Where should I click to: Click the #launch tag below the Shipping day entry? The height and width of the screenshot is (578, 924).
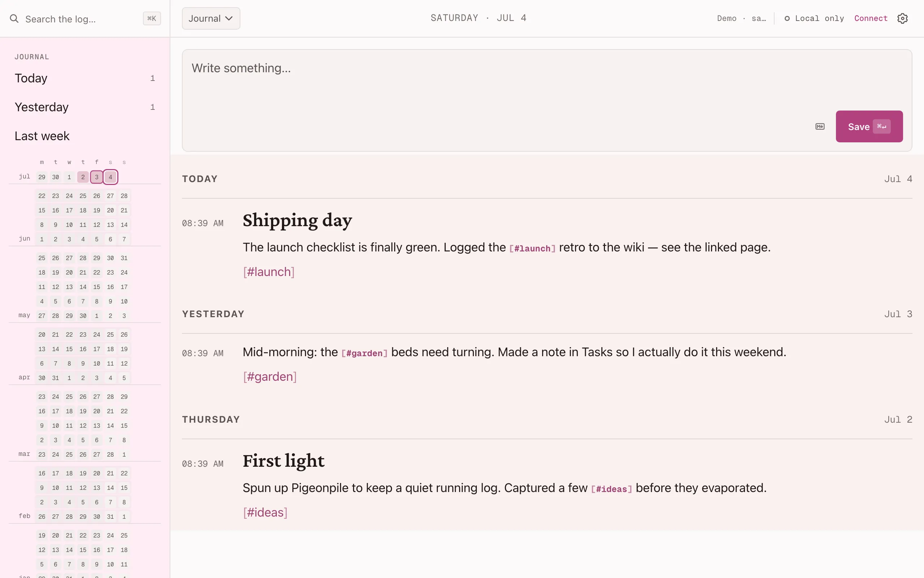click(269, 272)
